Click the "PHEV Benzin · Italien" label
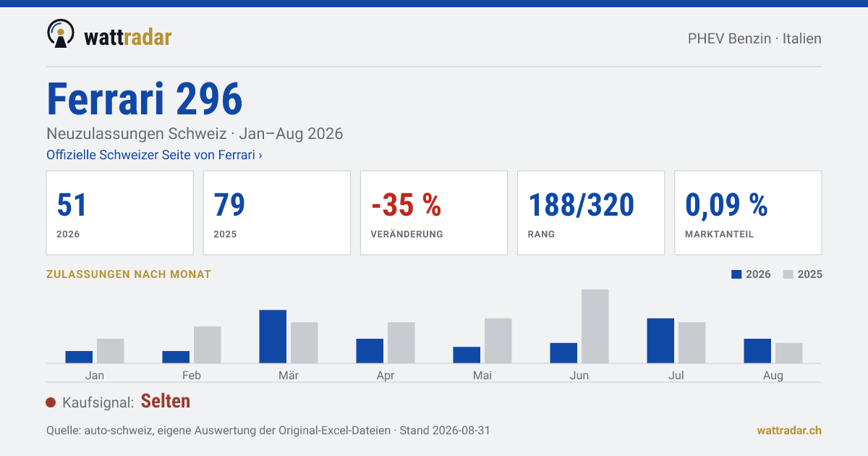The width and height of the screenshot is (868, 456). [754, 38]
